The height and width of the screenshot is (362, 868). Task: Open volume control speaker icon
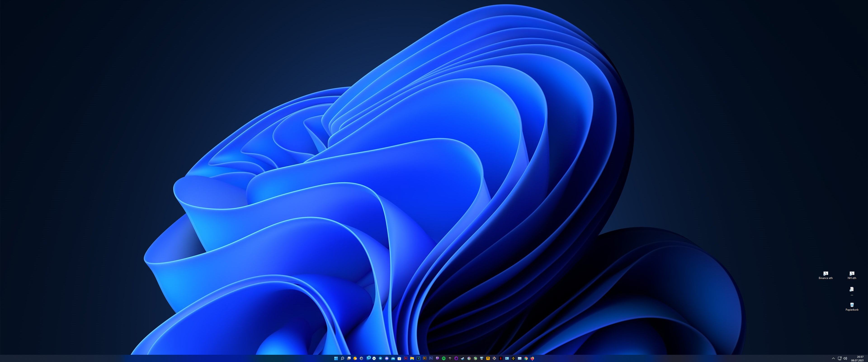point(845,358)
